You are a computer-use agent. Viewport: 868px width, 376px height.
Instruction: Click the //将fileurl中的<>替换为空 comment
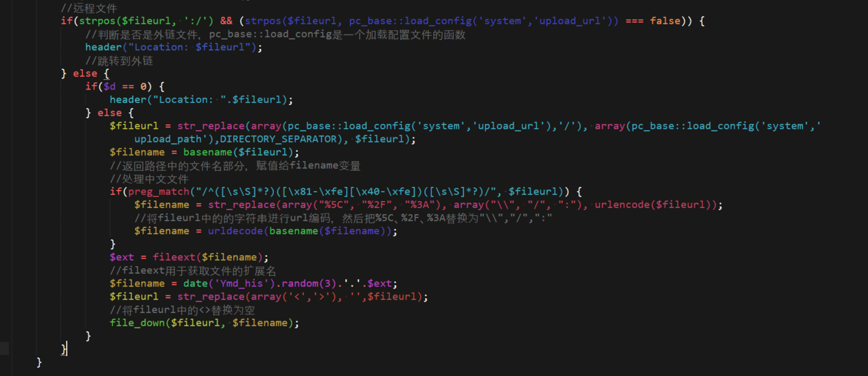coord(182,309)
